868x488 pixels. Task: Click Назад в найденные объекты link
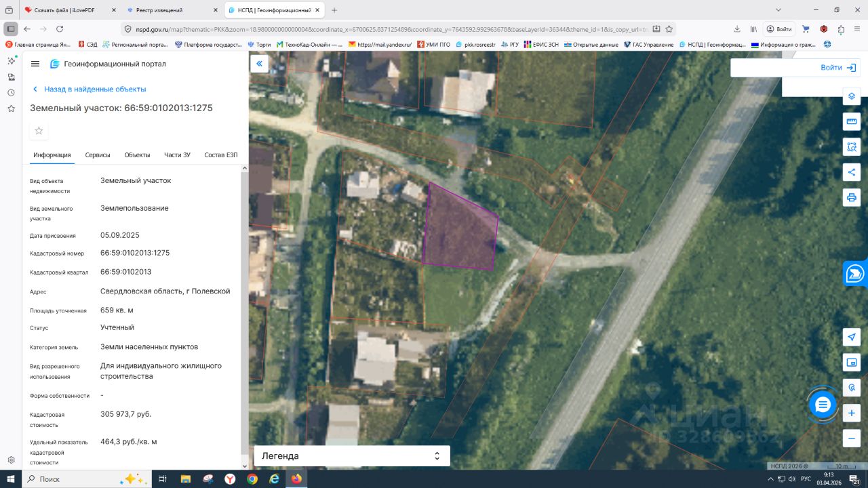pos(89,89)
